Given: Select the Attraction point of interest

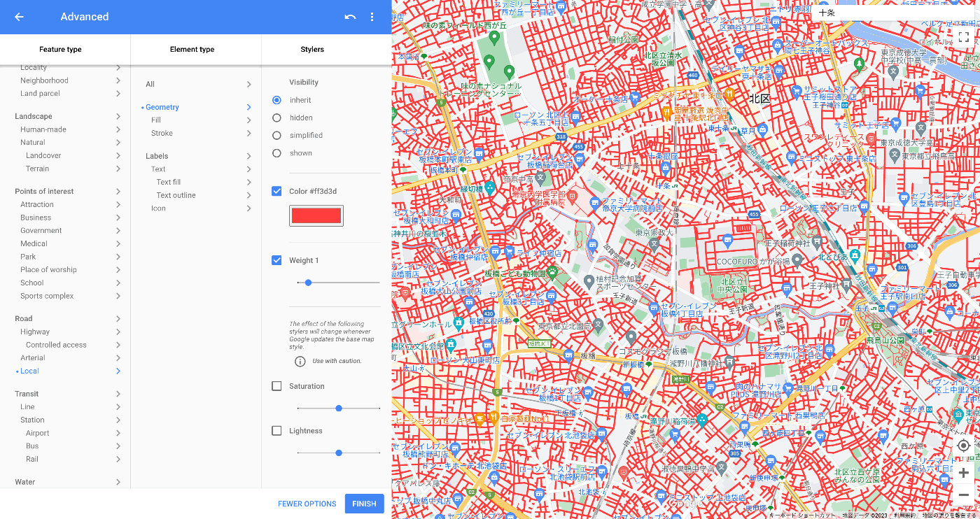Looking at the screenshot, I should pos(37,204).
